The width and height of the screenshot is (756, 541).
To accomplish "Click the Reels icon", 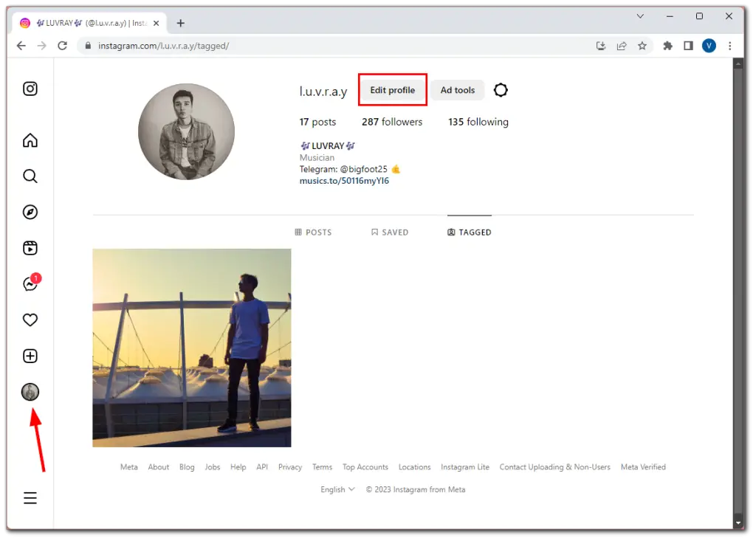I will pos(30,248).
